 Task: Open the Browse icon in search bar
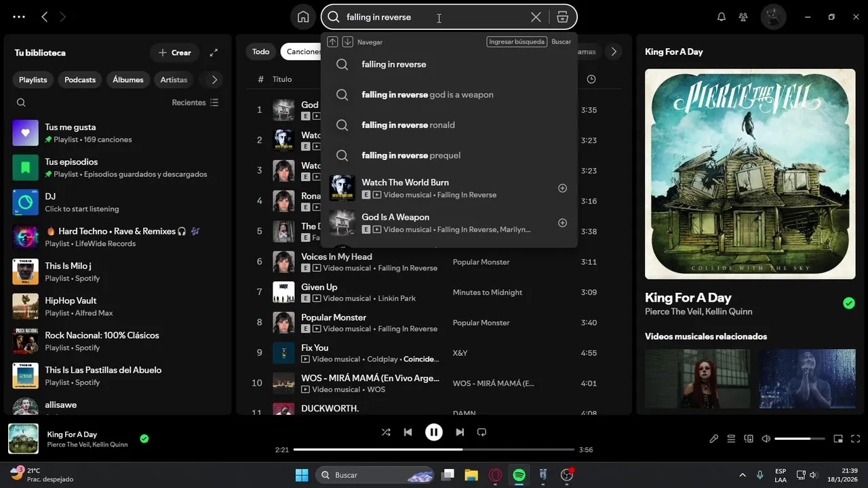pos(562,17)
